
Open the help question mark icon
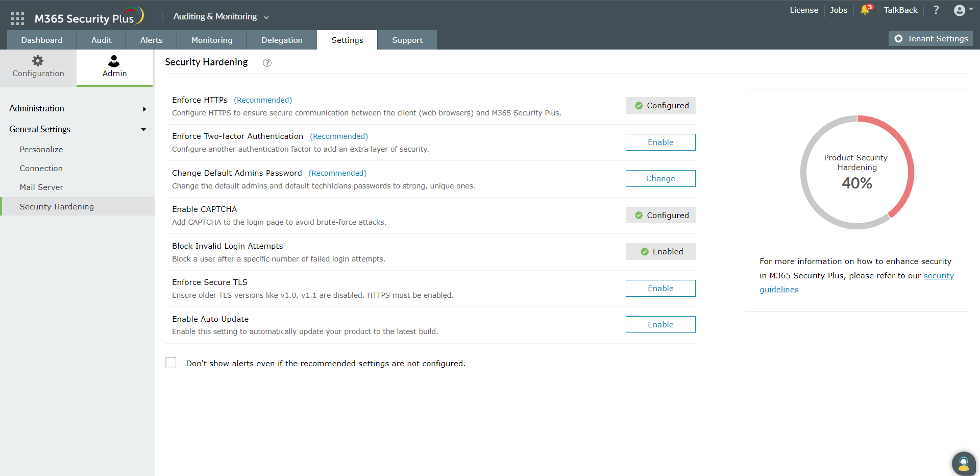(x=936, y=10)
